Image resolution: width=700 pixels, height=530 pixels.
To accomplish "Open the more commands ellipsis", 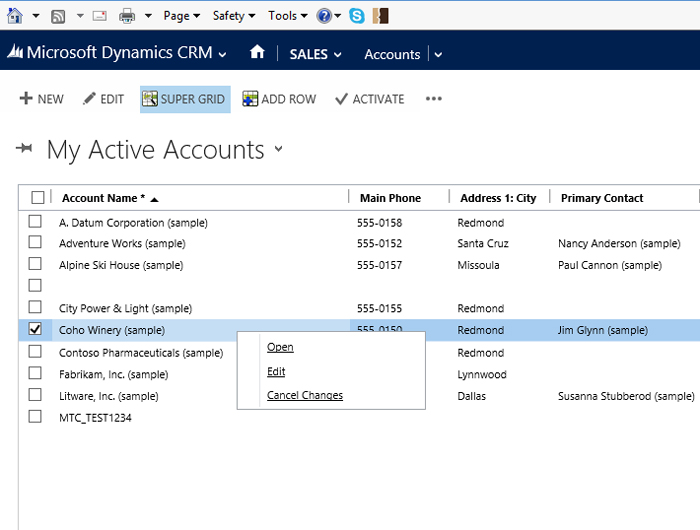I will pos(433,99).
